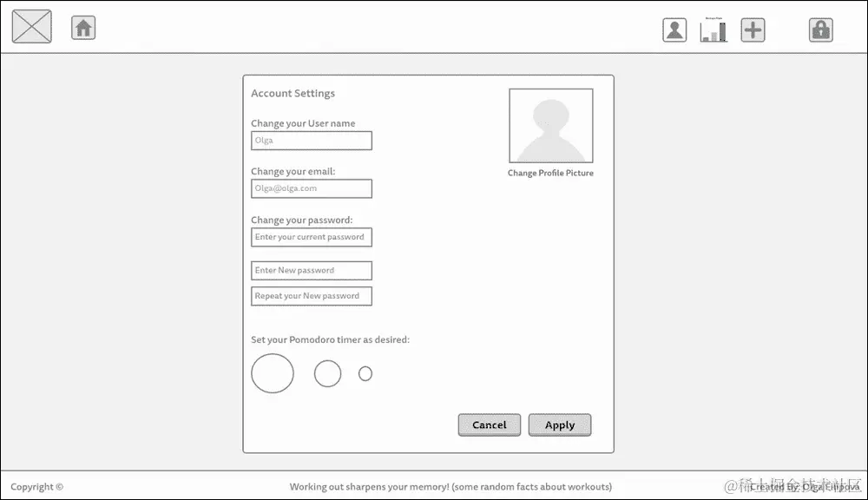
Task: Go to the home page icon
Action: [x=83, y=28]
